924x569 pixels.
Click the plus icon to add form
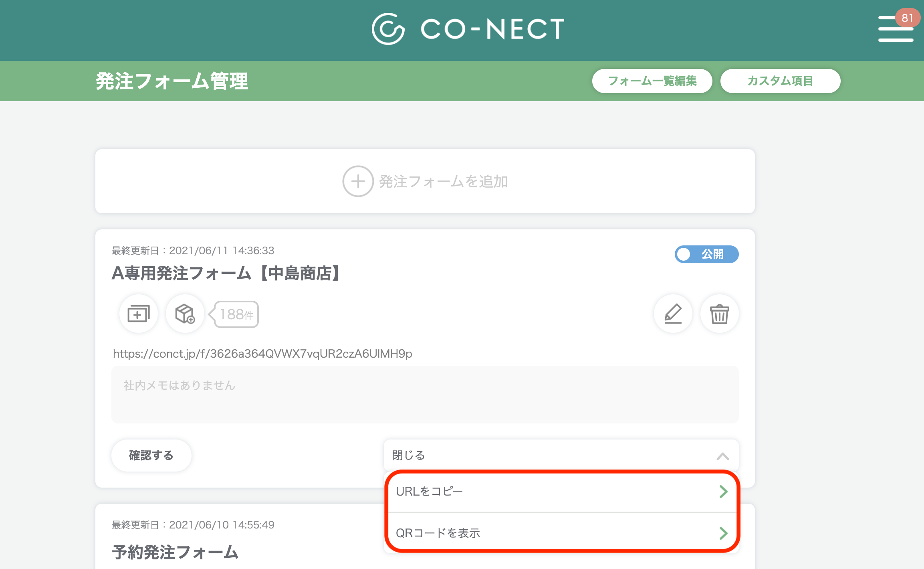[x=358, y=181]
